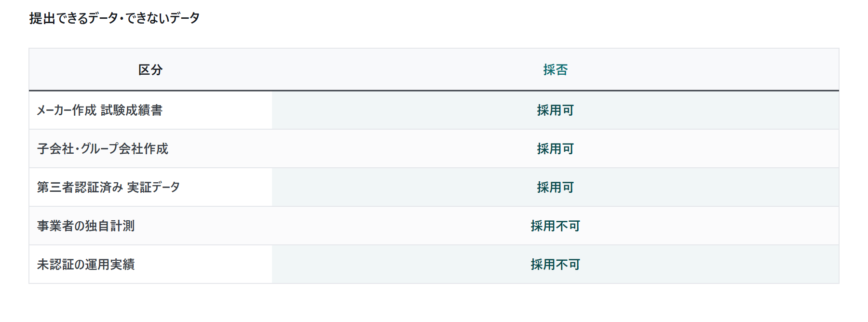Click the word 運用実績 in last row
This screenshot has width=868, height=322.
coord(110,265)
